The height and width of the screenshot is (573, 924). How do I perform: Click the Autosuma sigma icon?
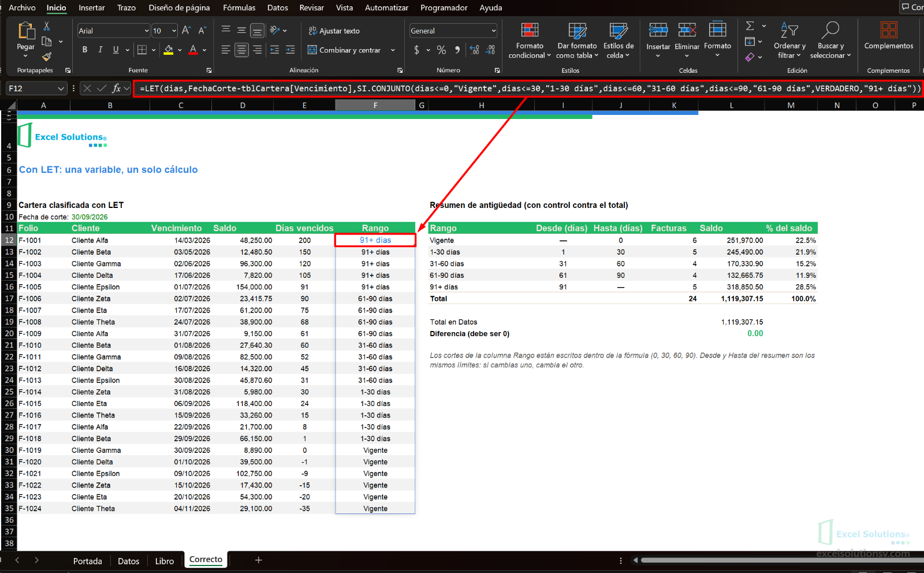[x=750, y=26]
